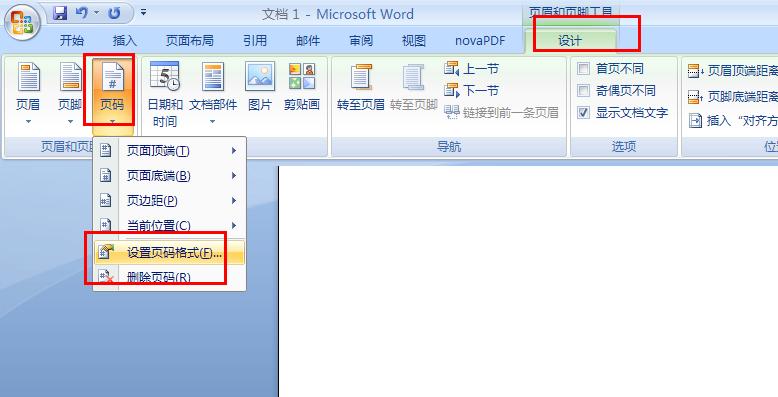The image size is (778, 397).
Task: Insert a 图片 picture
Action: click(x=260, y=86)
